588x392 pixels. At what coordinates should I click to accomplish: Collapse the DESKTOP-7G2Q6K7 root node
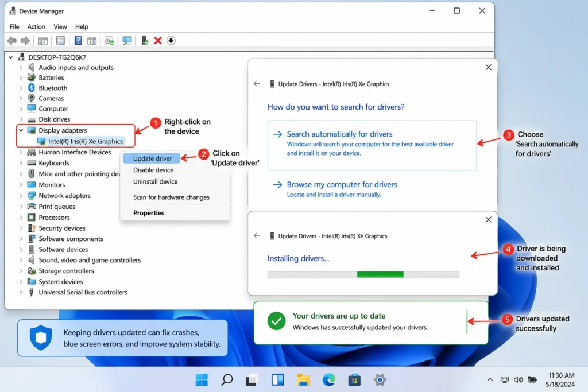tap(11, 57)
